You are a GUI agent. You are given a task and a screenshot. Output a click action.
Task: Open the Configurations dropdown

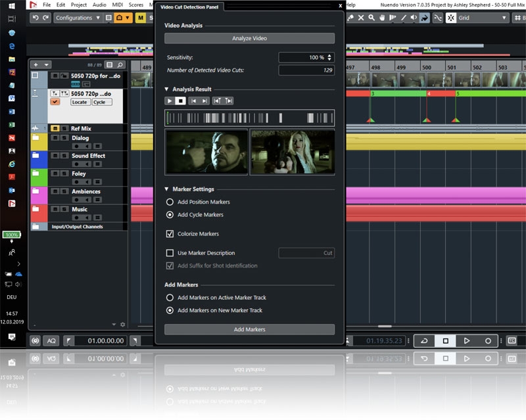click(78, 18)
